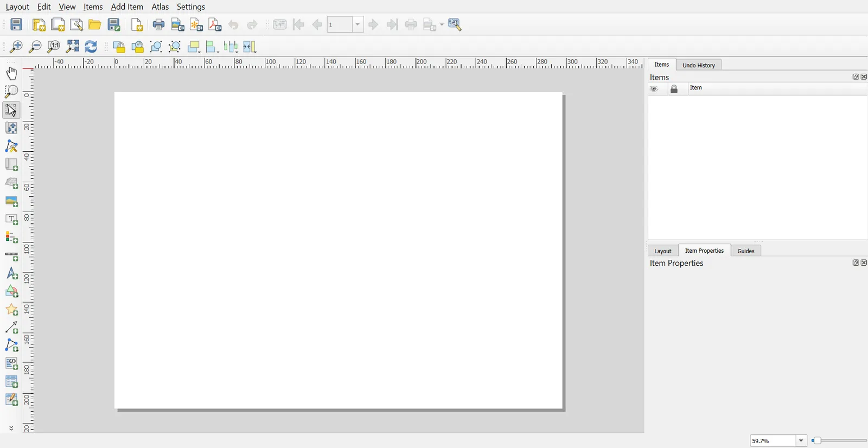Choose the Add Map tool
This screenshot has height=448, width=868.
(11, 164)
